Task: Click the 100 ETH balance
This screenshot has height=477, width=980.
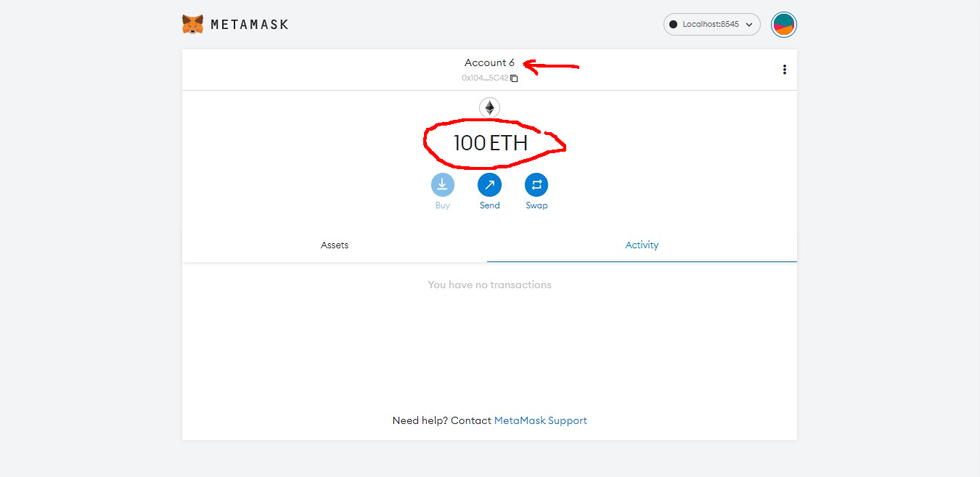Action: [490, 143]
